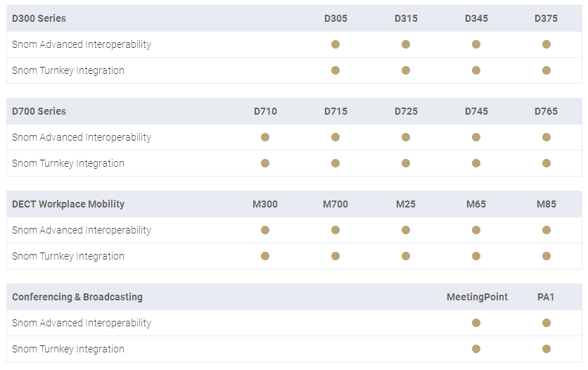Click the D305 Advanced Interoperability dot
This screenshot has width=588, height=370.
coord(335,44)
